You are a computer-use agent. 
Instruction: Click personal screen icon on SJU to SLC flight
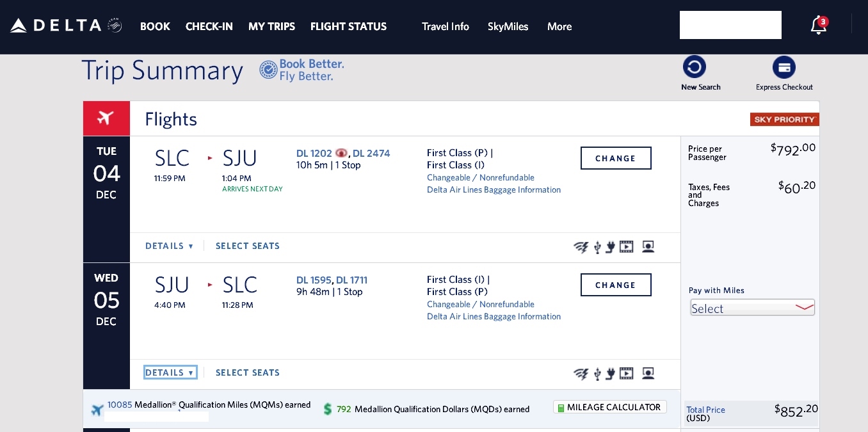(x=648, y=373)
